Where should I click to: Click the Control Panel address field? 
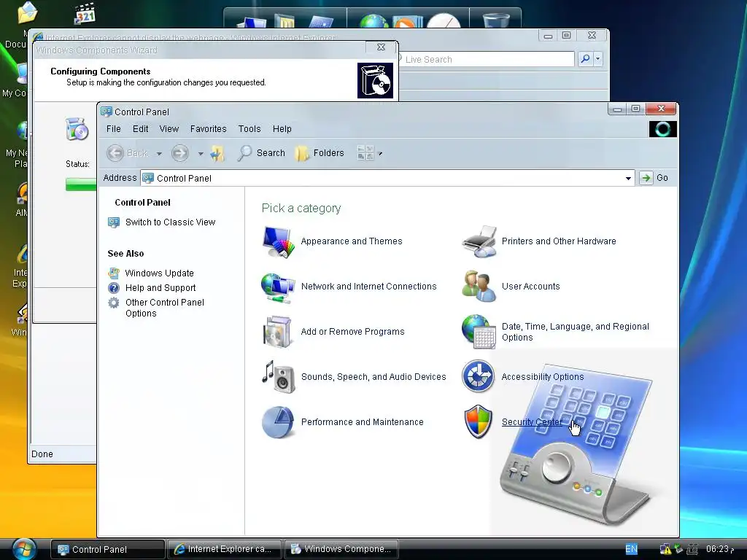(x=387, y=178)
